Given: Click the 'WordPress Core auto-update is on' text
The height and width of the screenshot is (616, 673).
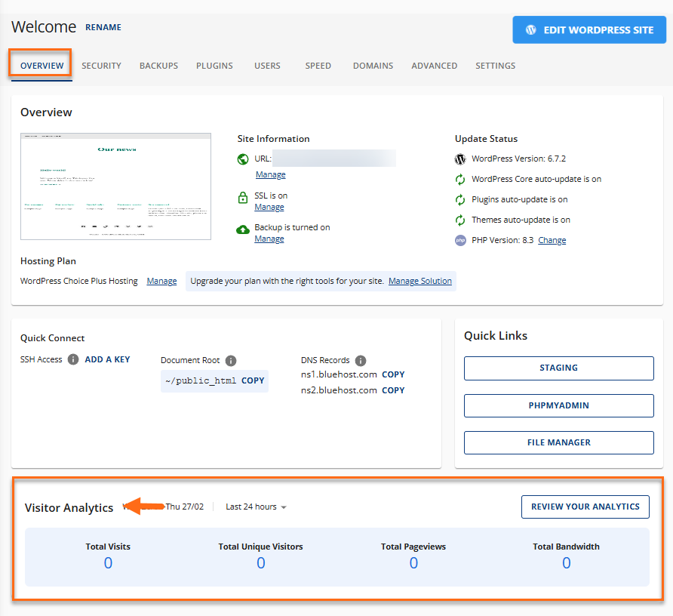Looking at the screenshot, I should pos(536,179).
